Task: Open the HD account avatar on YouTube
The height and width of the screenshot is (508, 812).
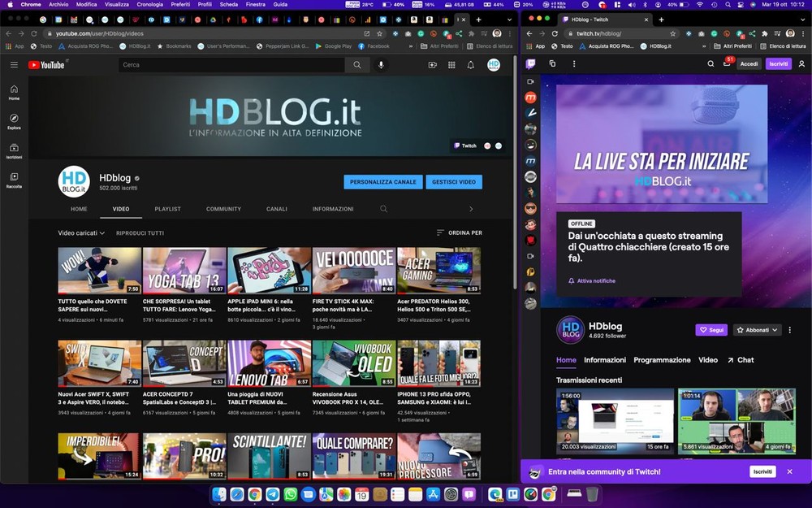Action: pos(494,65)
